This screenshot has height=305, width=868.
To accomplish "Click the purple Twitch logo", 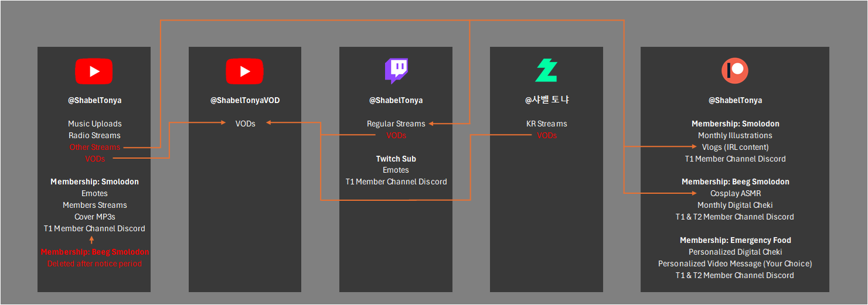I will tap(396, 71).
